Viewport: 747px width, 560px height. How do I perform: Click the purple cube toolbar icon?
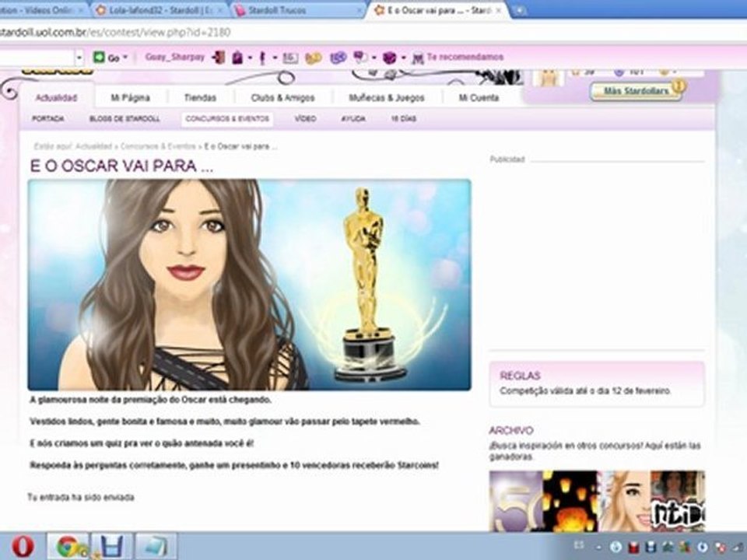389,58
